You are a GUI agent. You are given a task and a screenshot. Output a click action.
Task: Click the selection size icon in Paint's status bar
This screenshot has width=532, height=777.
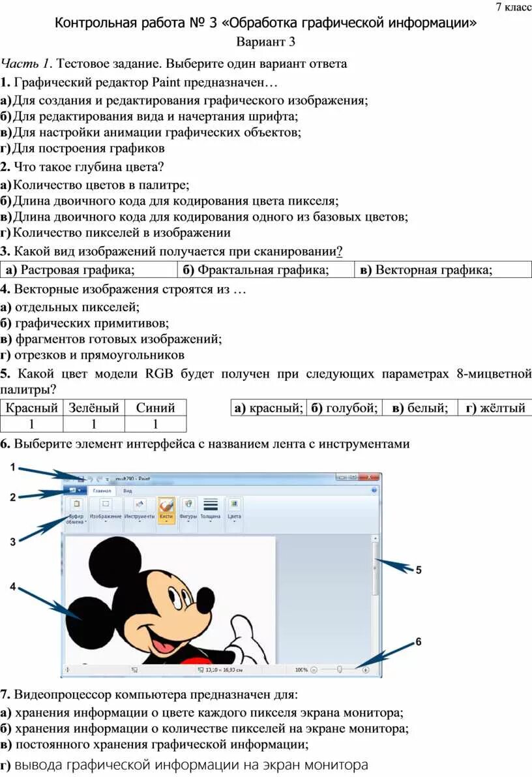pyautogui.click(x=134, y=670)
